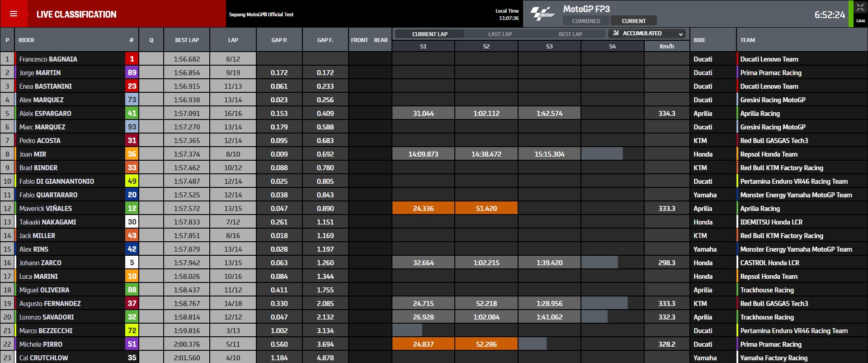Select rider Alex RINS
Screen dimensions: 868x363
click(x=33, y=249)
